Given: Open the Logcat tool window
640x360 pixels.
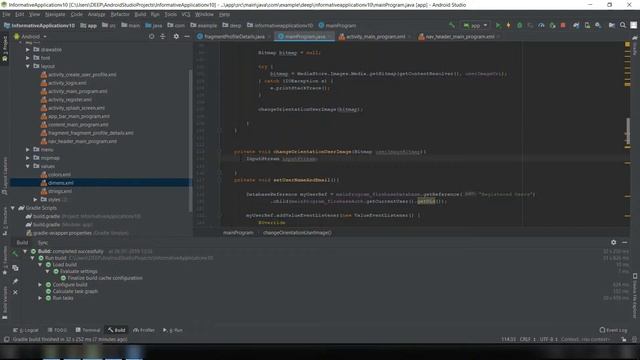Looking at the screenshot, I should click(x=26, y=330).
